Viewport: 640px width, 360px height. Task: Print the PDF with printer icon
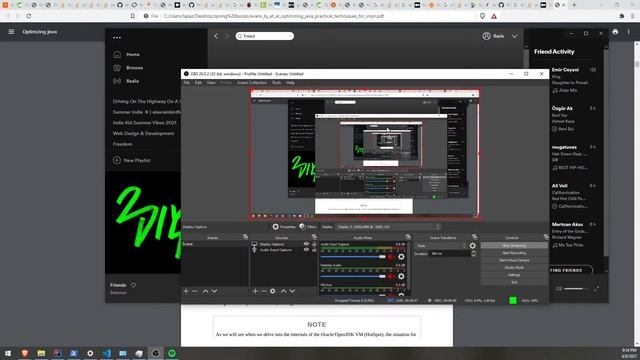click(615, 32)
